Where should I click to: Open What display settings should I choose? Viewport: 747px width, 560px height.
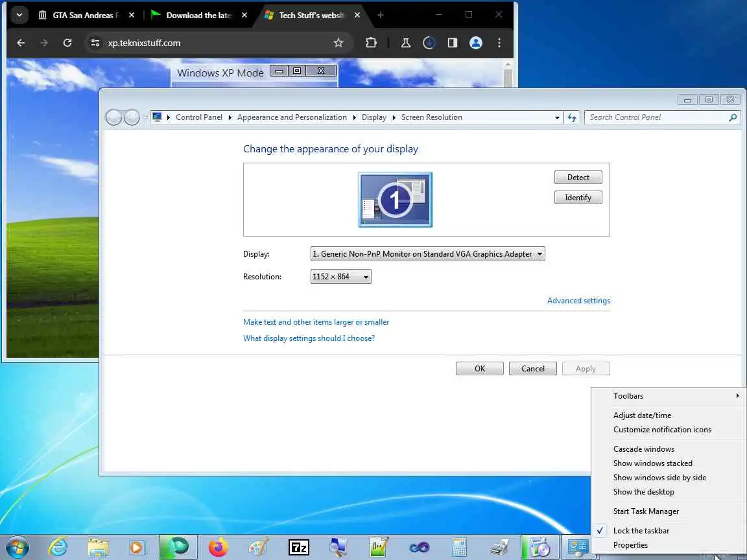point(309,338)
